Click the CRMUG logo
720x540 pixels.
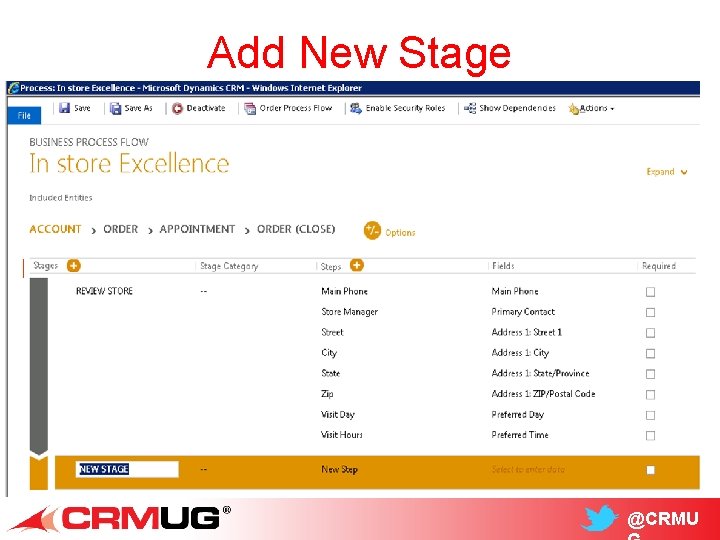coord(120,519)
